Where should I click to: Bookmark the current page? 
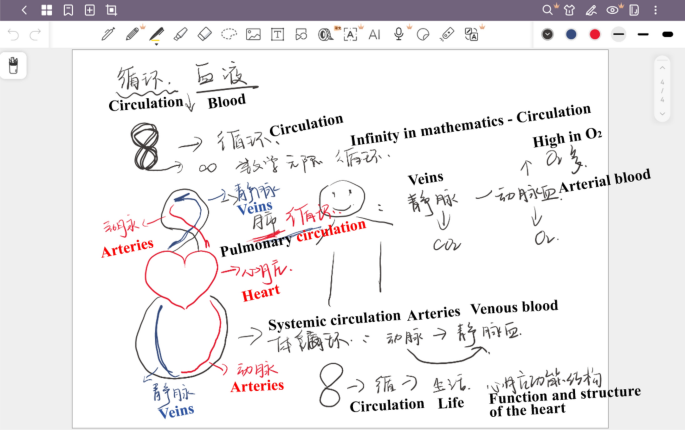click(x=68, y=10)
